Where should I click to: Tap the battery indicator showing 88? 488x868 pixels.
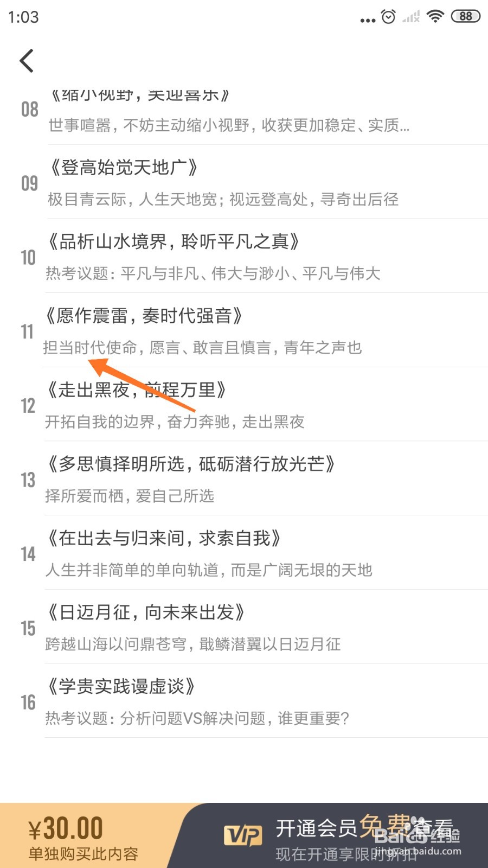coord(466,16)
